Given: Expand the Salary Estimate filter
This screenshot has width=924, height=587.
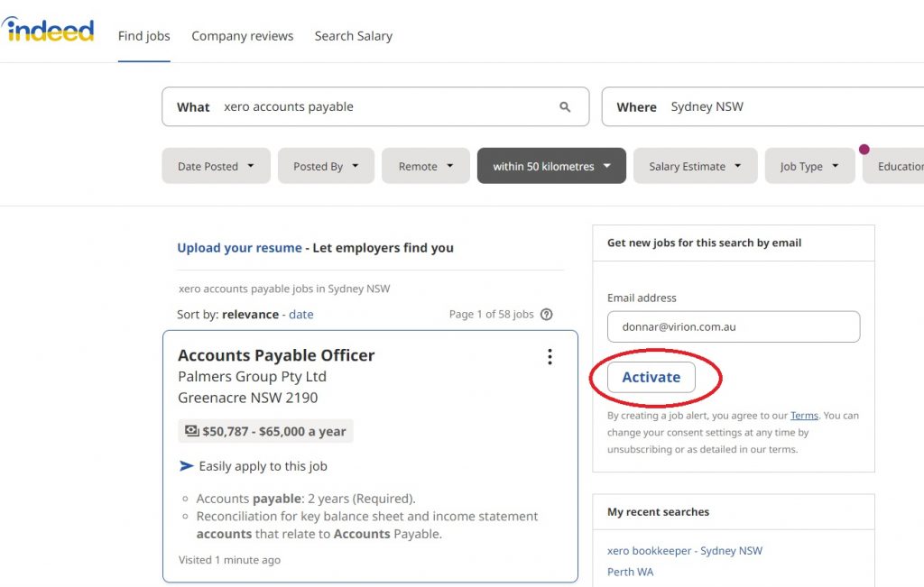Looking at the screenshot, I should (x=696, y=166).
